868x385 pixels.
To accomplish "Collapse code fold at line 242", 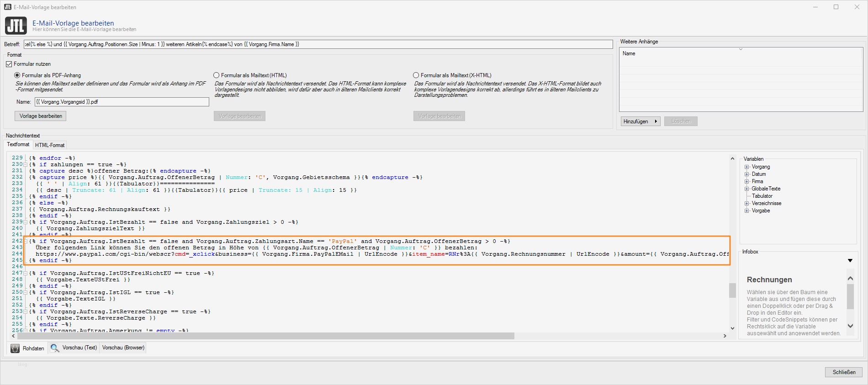I will (26, 241).
